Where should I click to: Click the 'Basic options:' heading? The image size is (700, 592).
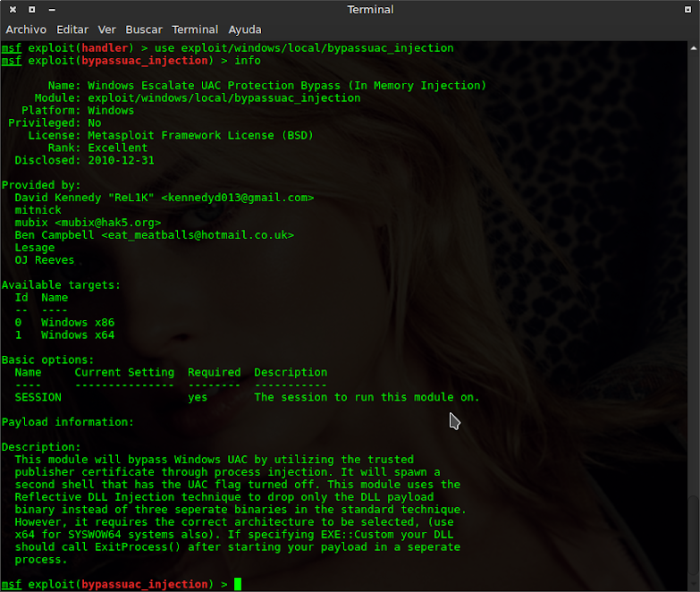coord(47,359)
